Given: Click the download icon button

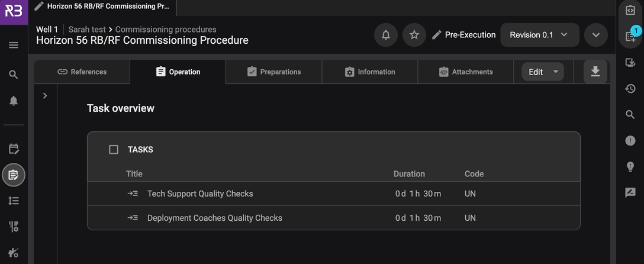Looking at the screenshot, I should pyautogui.click(x=595, y=72).
